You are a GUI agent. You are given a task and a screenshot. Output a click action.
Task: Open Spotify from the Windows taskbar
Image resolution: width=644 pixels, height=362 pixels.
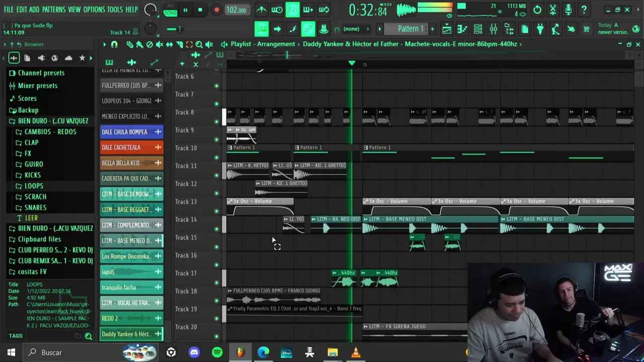click(217, 352)
